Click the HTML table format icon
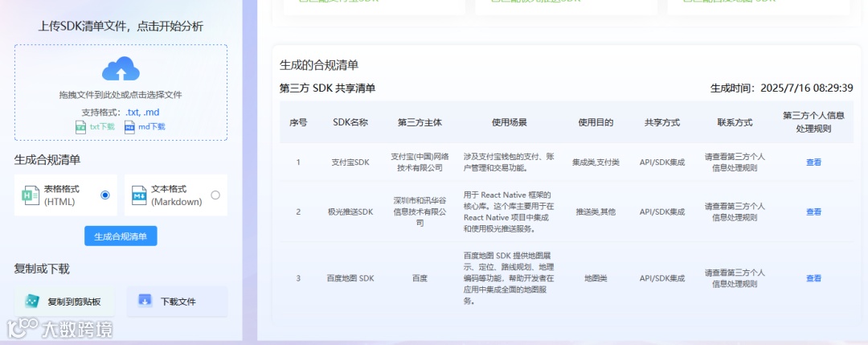Screen dimensions: 868x345 pyautogui.click(x=31, y=195)
